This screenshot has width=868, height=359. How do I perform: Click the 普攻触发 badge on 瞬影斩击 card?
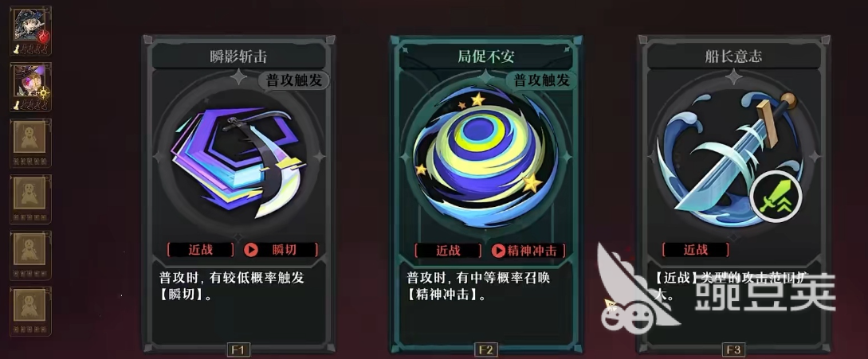pyautogui.click(x=294, y=80)
